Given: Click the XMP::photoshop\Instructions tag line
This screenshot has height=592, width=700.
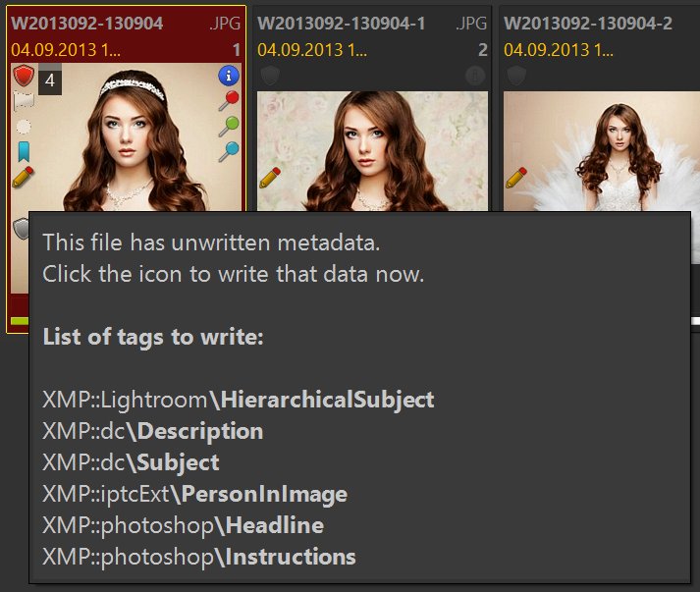Looking at the screenshot, I should coord(199,557).
